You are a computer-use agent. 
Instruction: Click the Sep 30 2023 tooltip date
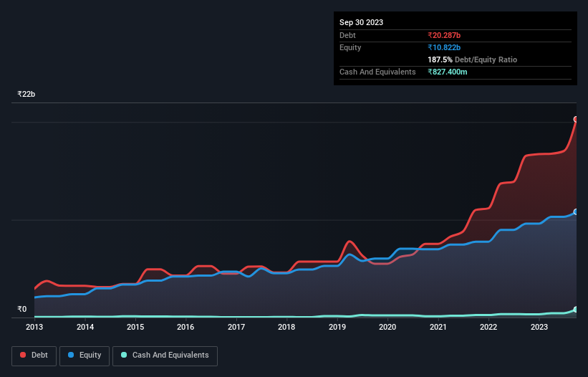click(361, 22)
